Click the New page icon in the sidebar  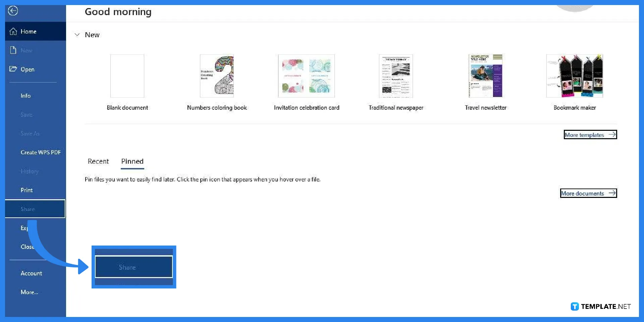click(13, 50)
